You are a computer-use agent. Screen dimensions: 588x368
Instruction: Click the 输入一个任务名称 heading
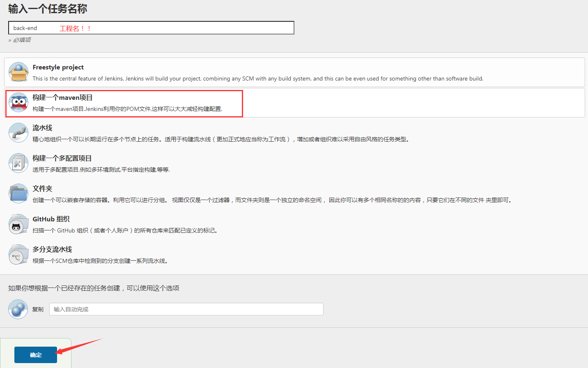pyautogui.click(x=48, y=9)
